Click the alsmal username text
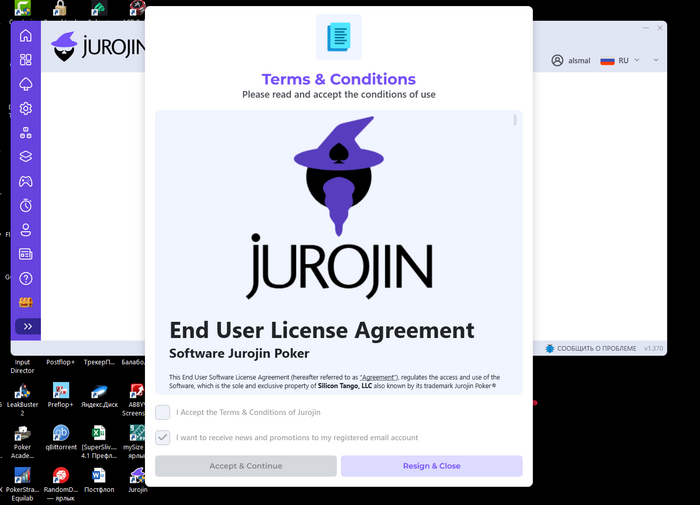 click(579, 61)
